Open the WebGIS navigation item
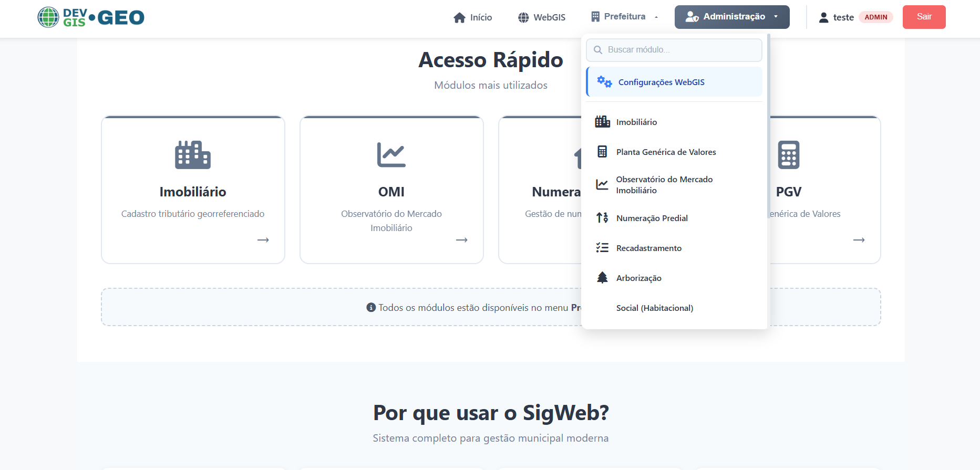The height and width of the screenshot is (470, 980). (542, 17)
